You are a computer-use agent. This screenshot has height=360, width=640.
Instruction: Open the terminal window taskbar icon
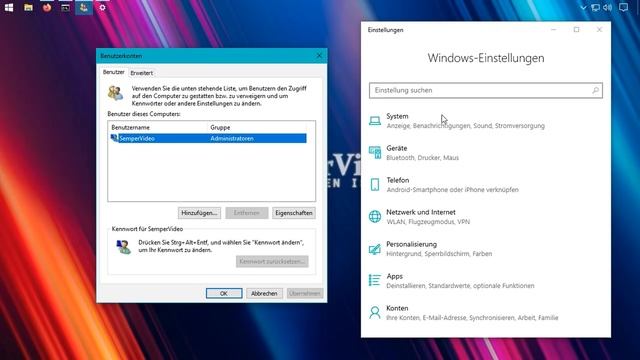(65, 7)
